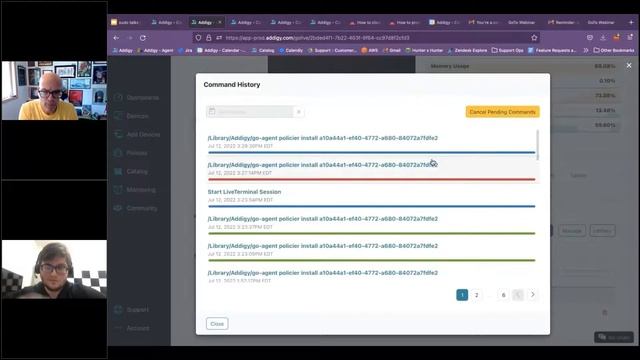Open Support Ops bookmarks folder
The width and height of the screenshot is (640, 360).
point(507,50)
